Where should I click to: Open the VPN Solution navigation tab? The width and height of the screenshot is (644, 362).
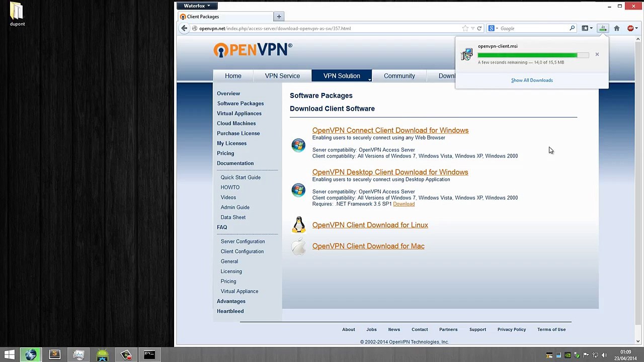[342, 76]
